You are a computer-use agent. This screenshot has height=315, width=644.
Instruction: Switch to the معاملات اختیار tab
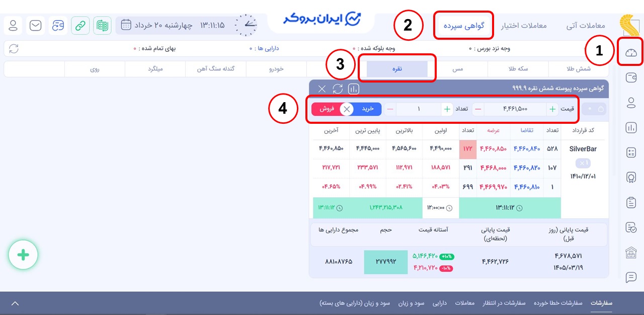[x=524, y=25]
